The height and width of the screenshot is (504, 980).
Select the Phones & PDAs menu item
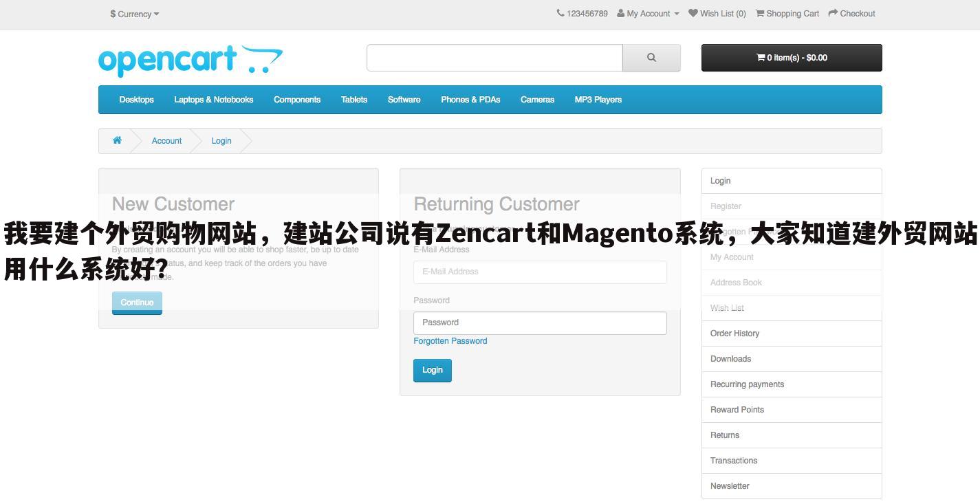(x=470, y=100)
